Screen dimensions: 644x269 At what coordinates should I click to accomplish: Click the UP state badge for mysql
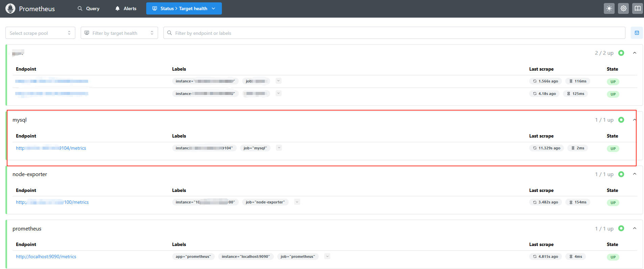613,149
